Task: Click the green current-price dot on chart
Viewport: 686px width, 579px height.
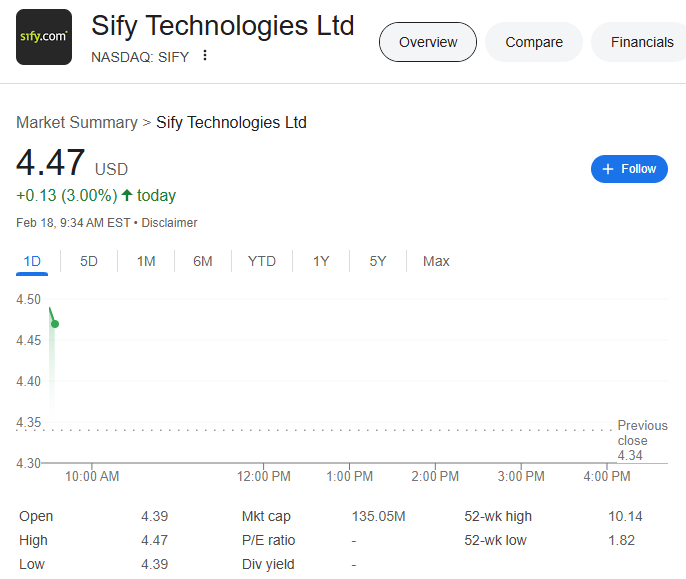Action: pyautogui.click(x=55, y=324)
